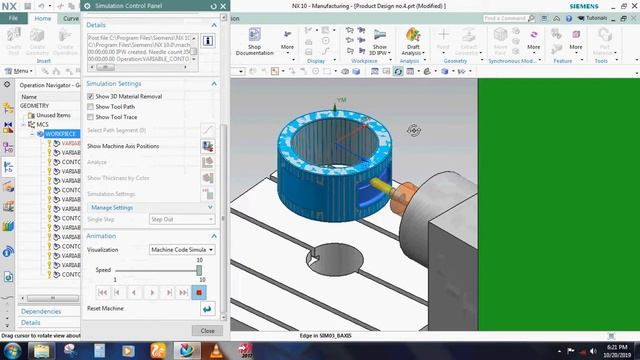Screen dimensions: 640x360
Task: Enable Show Tool Path checkbox
Action: coord(90,107)
